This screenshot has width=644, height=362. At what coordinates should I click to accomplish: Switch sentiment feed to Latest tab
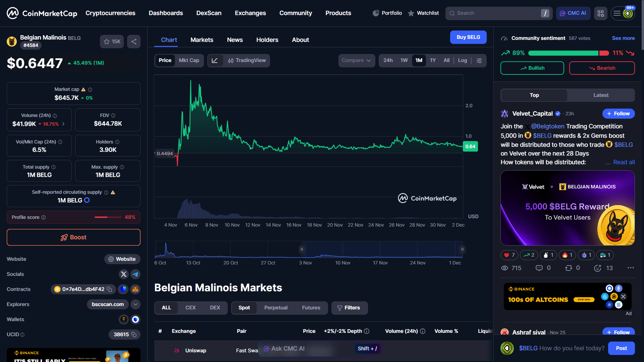[x=601, y=95]
